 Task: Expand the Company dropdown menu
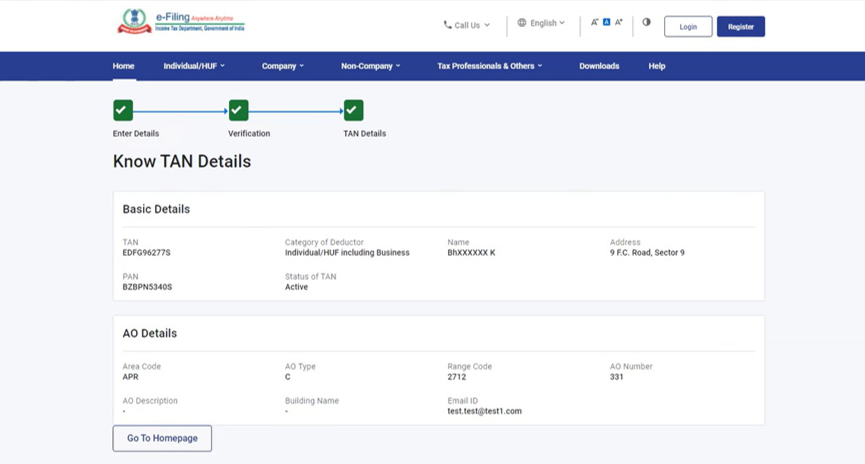click(282, 66)
